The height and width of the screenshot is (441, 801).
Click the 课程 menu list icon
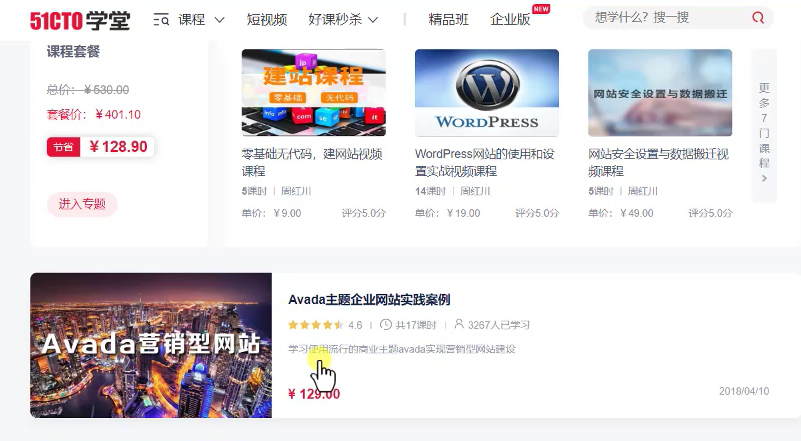[161, 19]
